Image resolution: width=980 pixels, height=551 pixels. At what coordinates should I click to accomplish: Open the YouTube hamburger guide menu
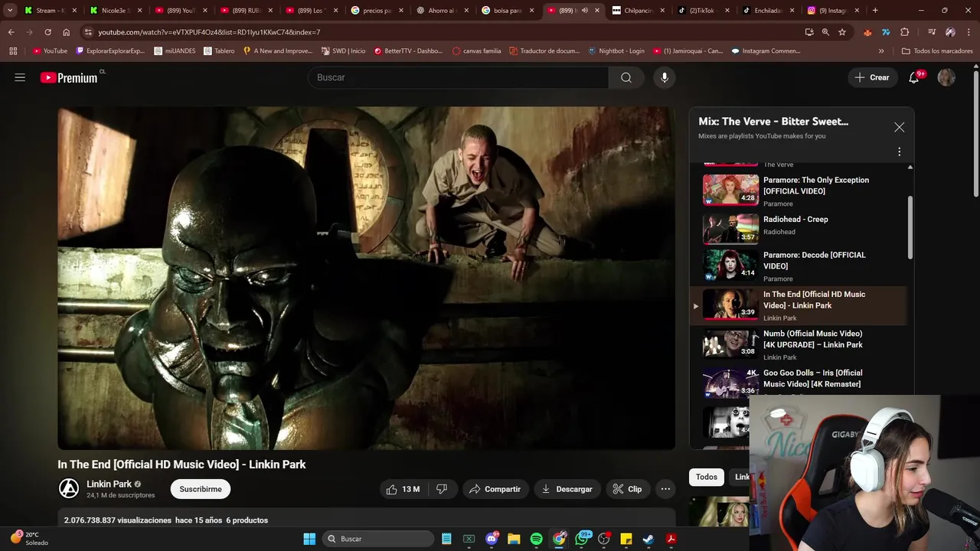(x=20, y=77)
